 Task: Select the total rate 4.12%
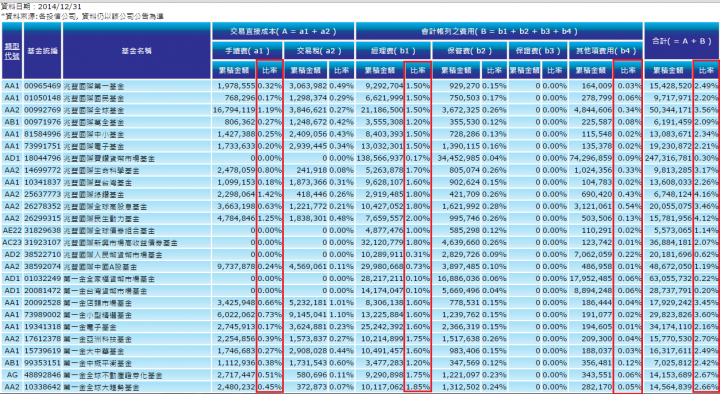[706, 219]
